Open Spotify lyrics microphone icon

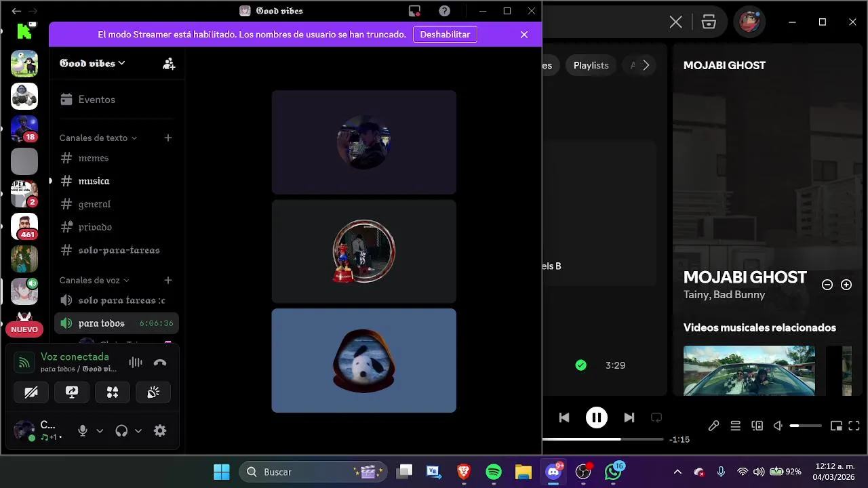point(713,426)
